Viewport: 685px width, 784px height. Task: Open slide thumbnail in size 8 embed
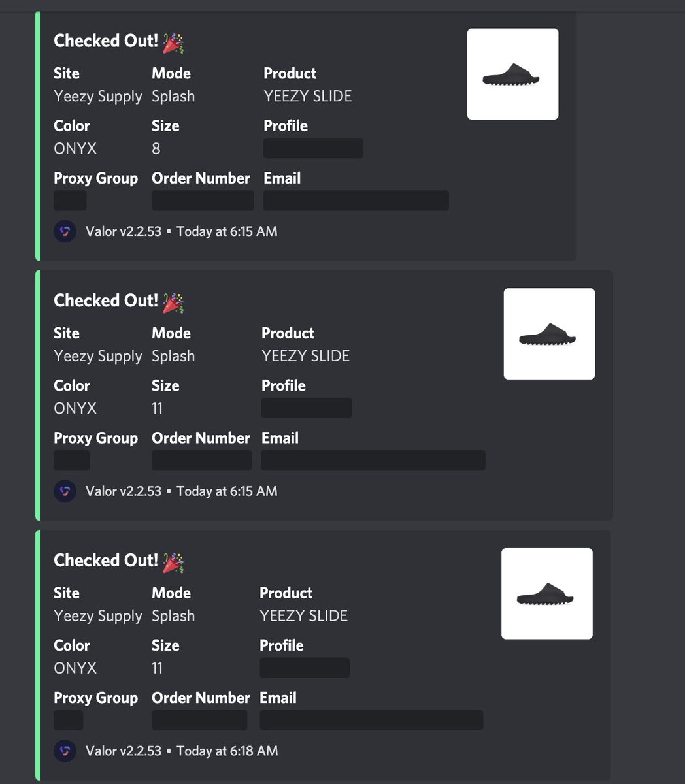click(512, 74)
